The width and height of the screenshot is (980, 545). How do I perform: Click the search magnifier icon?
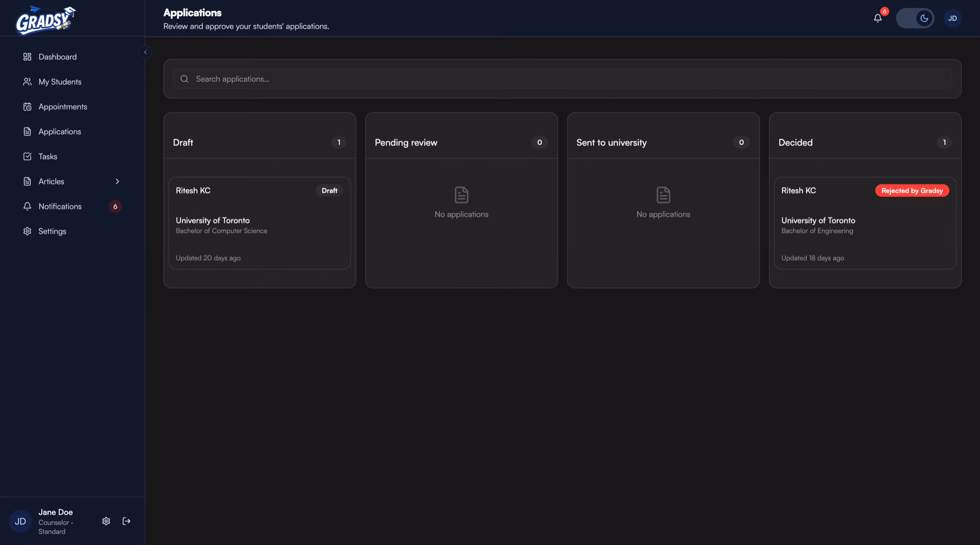click(184, 79)
